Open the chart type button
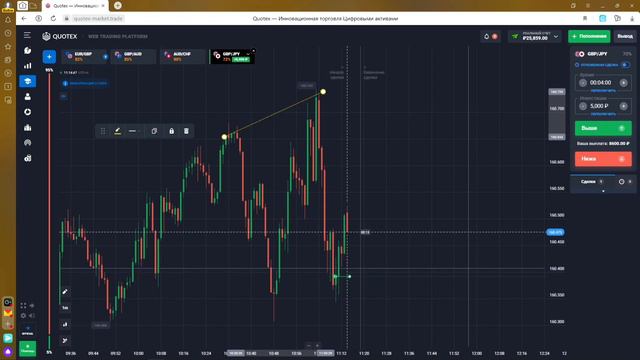 65,324
